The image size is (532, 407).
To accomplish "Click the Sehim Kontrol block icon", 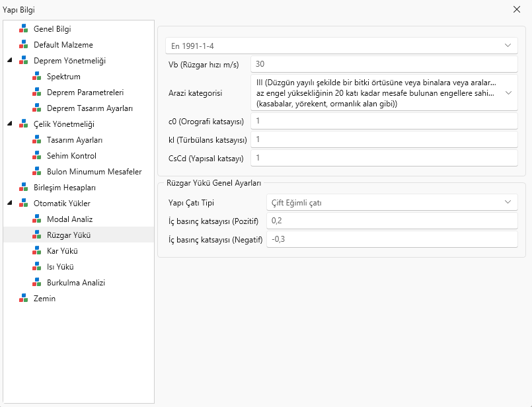I will point(36,156).
